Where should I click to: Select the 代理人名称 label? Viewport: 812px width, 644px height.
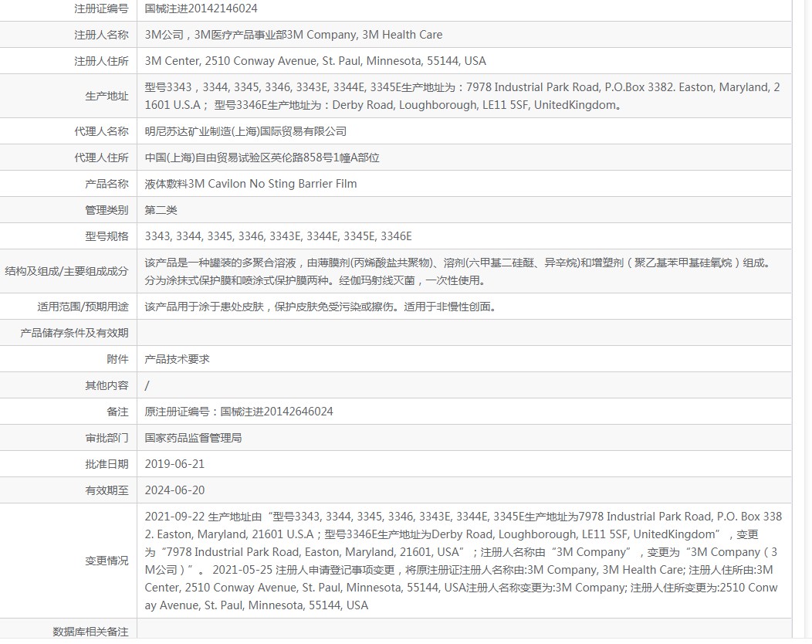click(x=101, y=131)
